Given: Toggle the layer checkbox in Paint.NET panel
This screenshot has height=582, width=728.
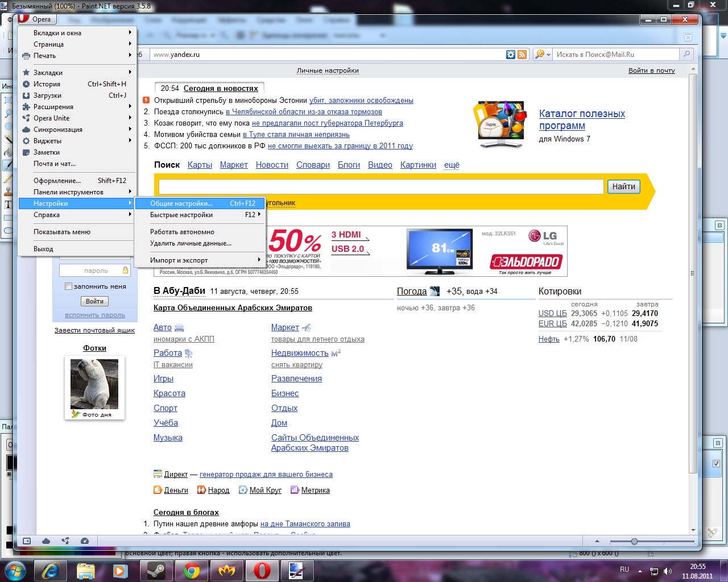Looking at the screenshot, I should pos(716,463).
